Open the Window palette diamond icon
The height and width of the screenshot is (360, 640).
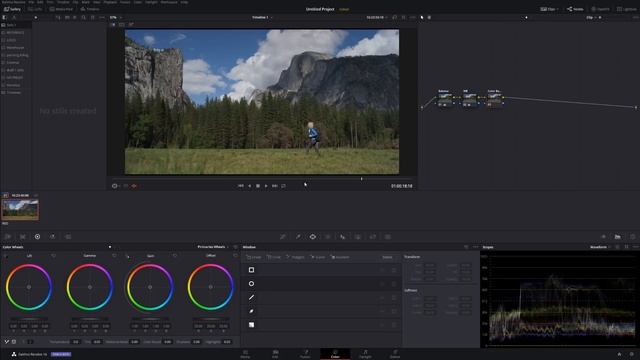pyautogui.click(x=313, y=237)
